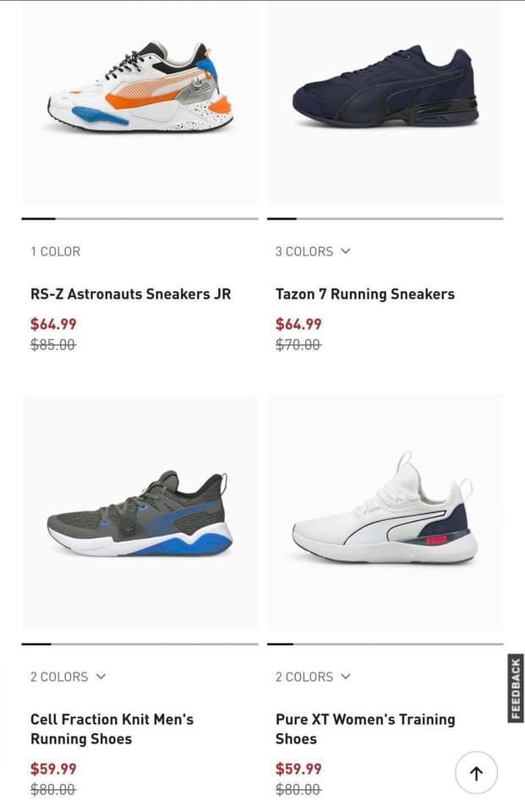
Task: Click the $59.99 price of Cell Fraction Knit
Action: pyautogui.click(x=53, y=769)
